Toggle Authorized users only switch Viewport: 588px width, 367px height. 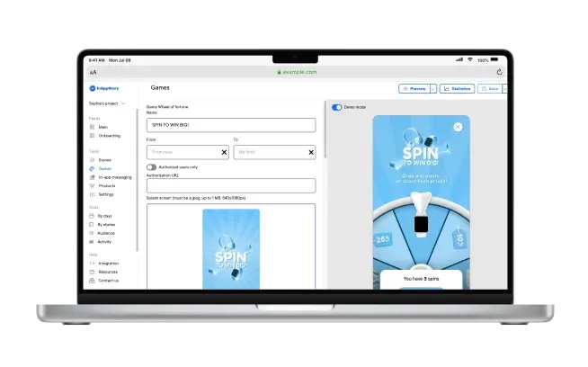(x=151, y=167)
